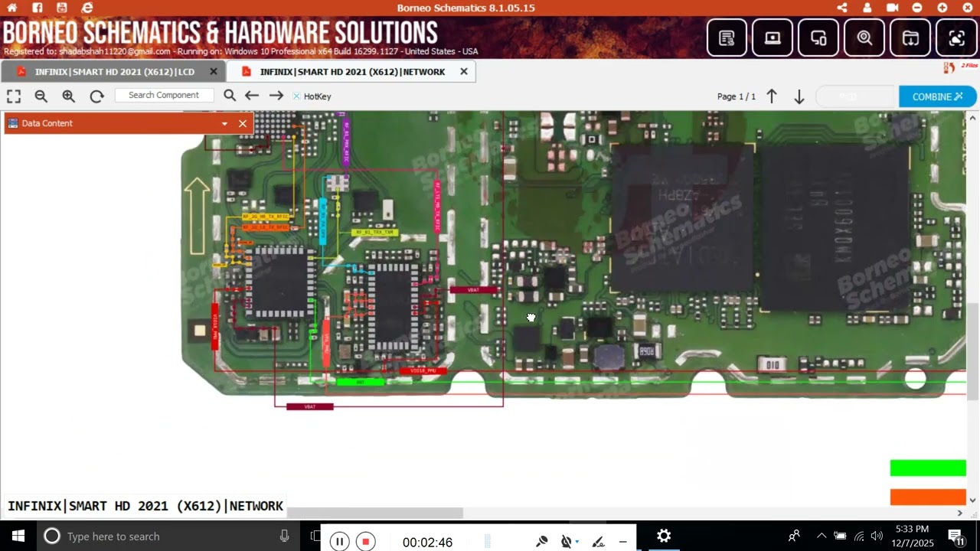
Task: Toggle fullscreen view icon
Action: [x=14, y=96]
